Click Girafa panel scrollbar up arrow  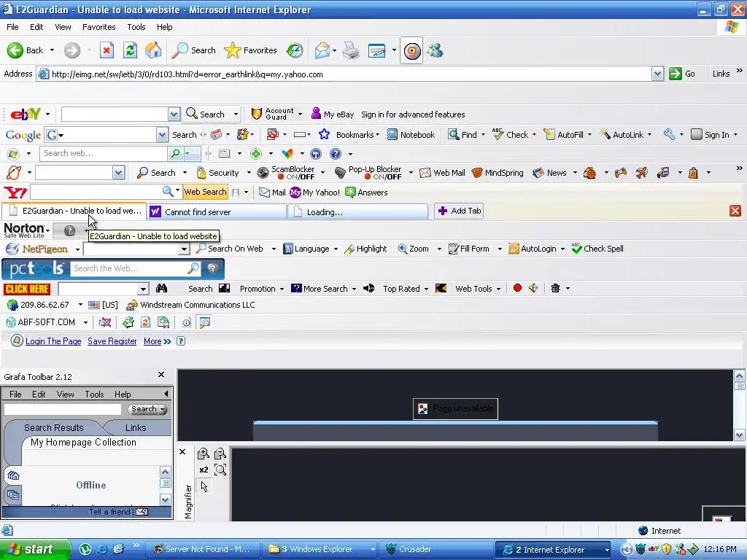click(165, 472)
